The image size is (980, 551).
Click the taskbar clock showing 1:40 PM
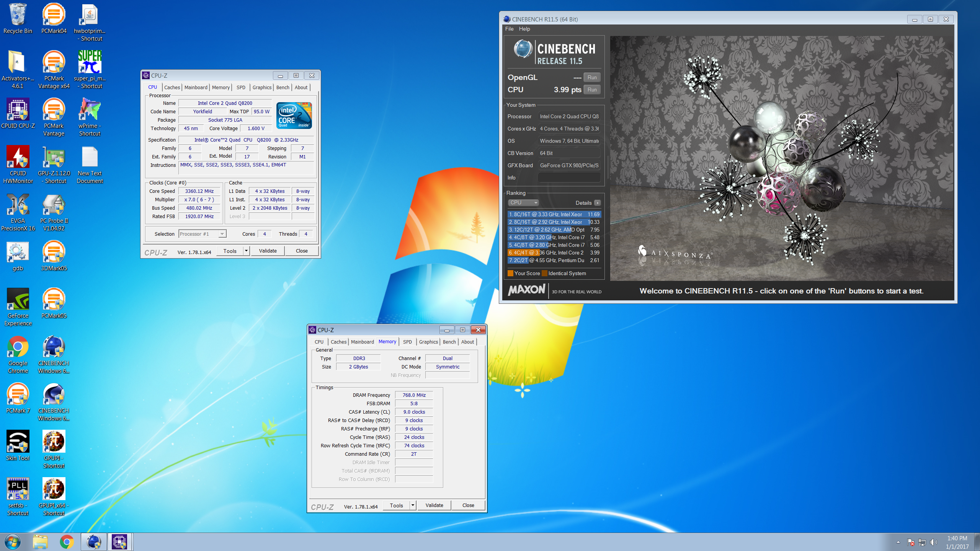(957, 542)
